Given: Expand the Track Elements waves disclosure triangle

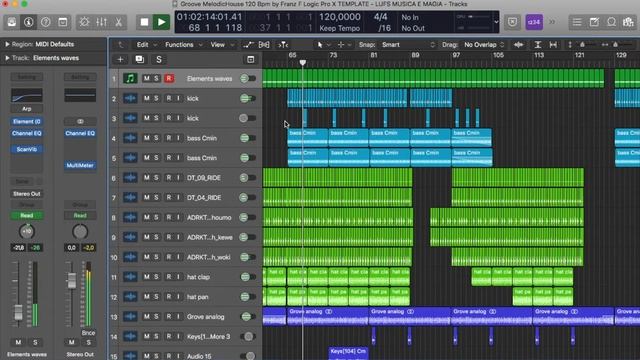Looking at the screenshot, I should coord(7,58).
